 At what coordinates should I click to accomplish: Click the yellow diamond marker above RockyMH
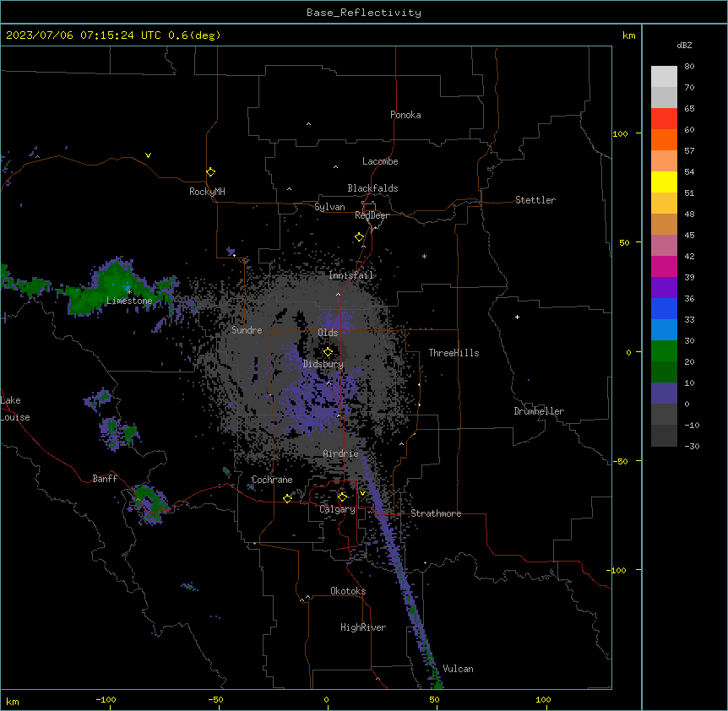[x=210, y=172]
